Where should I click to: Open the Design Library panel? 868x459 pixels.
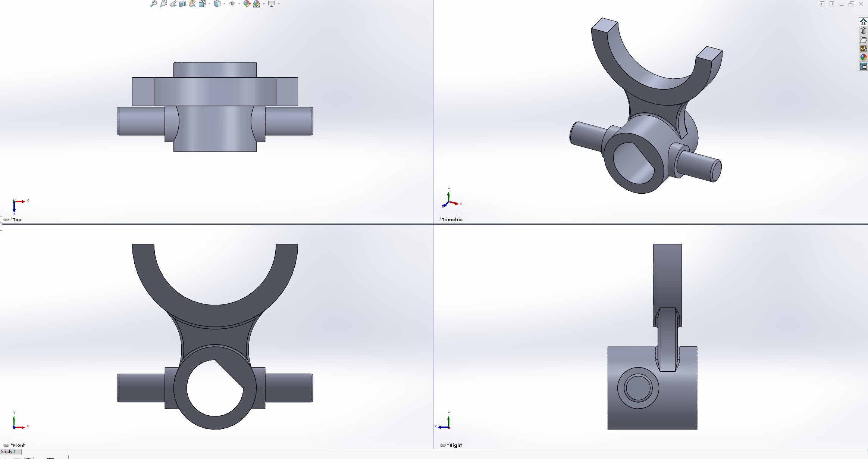tap(863, 31)
